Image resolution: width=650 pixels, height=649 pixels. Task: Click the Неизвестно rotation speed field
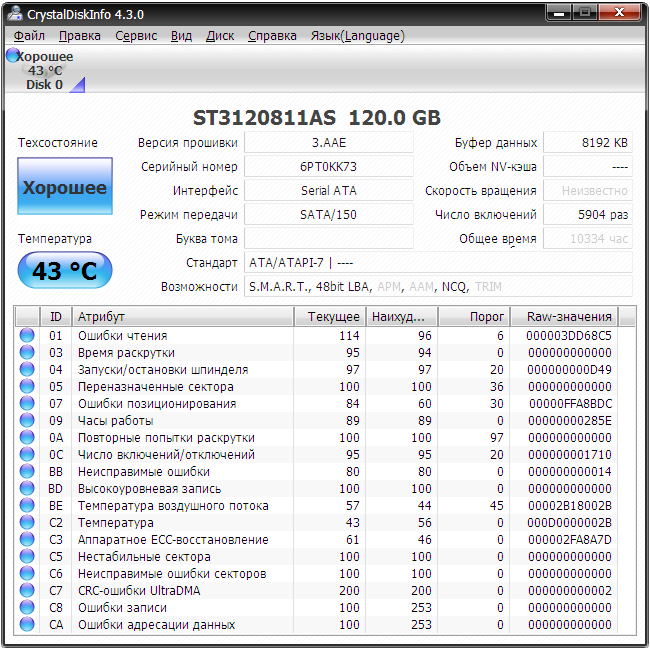coord(588,191)
